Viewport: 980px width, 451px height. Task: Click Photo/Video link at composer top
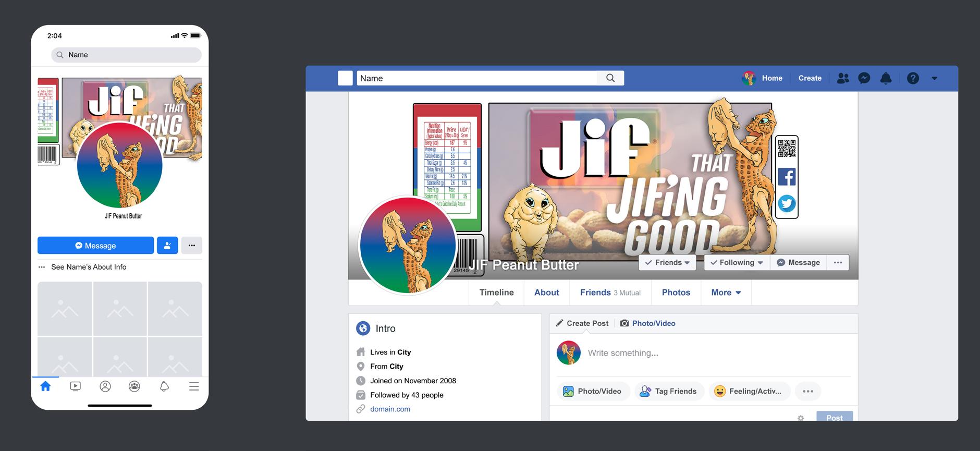point(647,323)
